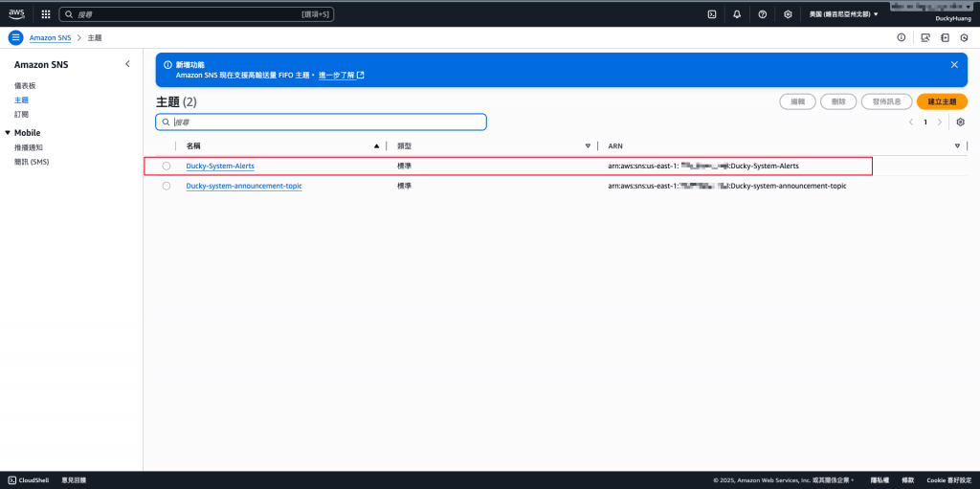Focus the top AWS search bar
The width and height of the screenshot is (980, 489).
[196, 13]
